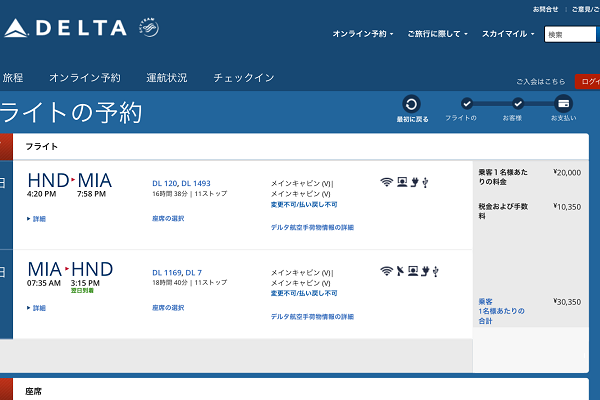Screen dimensions: 600x400
Task: Click the 座席 section header
Action: (x=34, y=391)
